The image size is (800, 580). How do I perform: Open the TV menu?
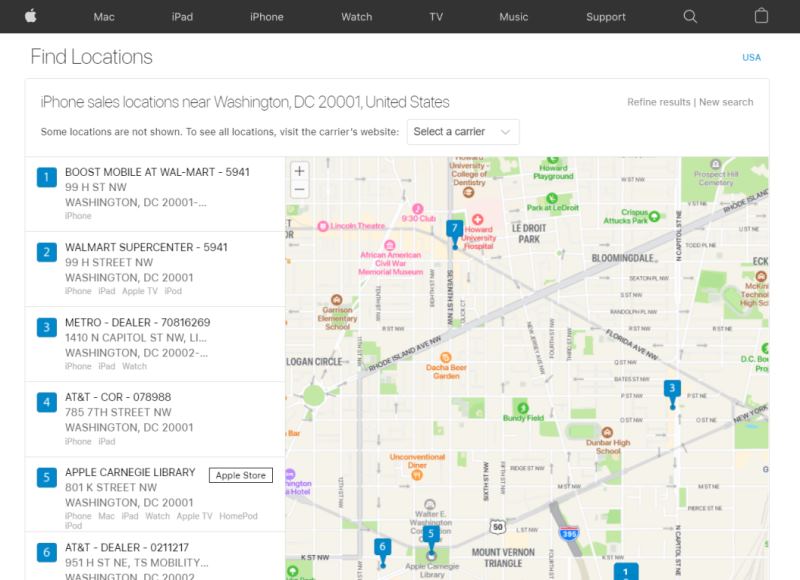pyautogui.click(x=436, y=17)
